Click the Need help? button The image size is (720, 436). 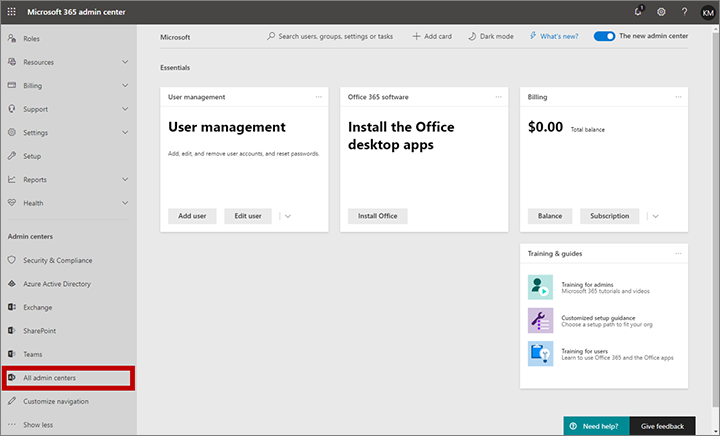pos(596,426)
